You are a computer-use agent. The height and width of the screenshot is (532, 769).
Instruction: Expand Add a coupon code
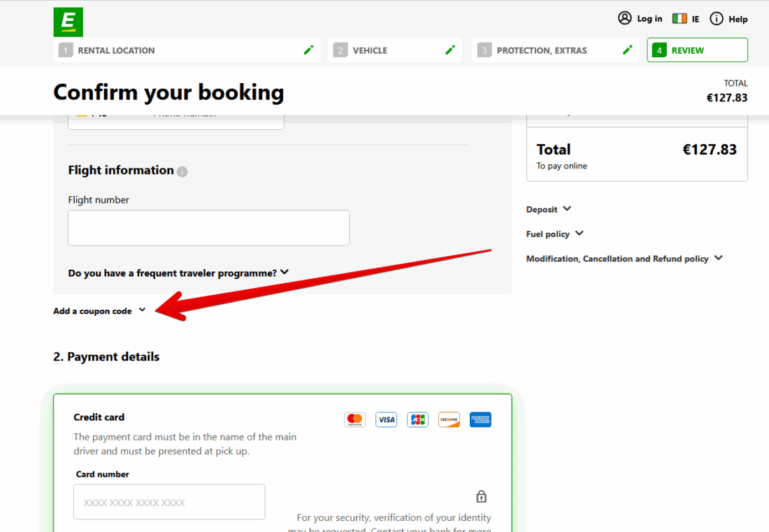99,311
